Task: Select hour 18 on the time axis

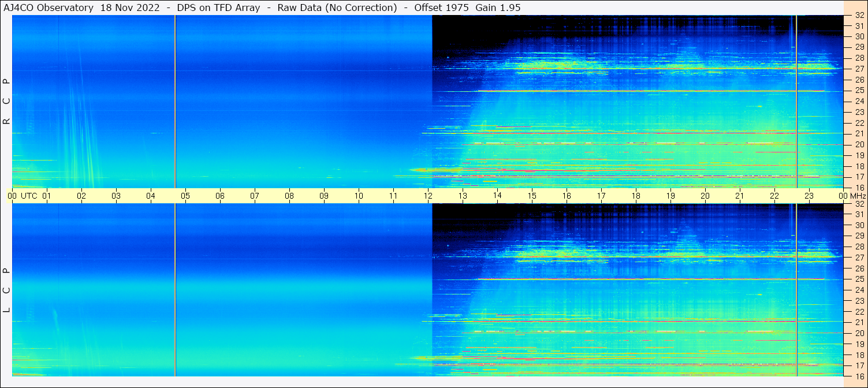Action: point(636,196)
